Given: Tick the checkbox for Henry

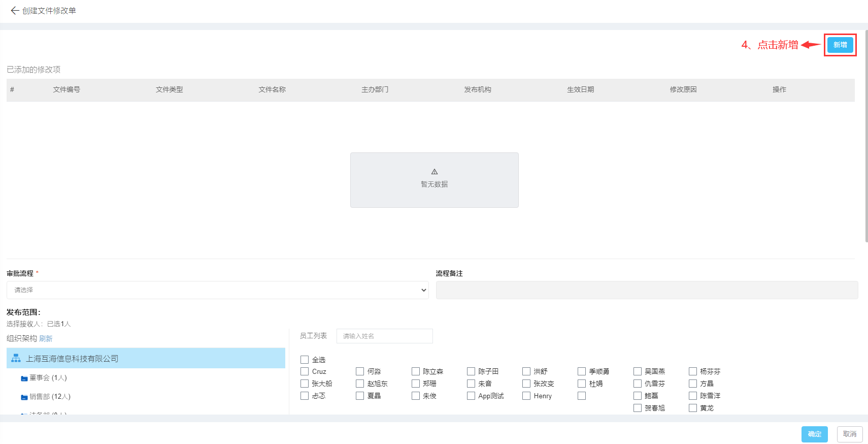Looking at the screenshot, I should [x=526, y=396].
